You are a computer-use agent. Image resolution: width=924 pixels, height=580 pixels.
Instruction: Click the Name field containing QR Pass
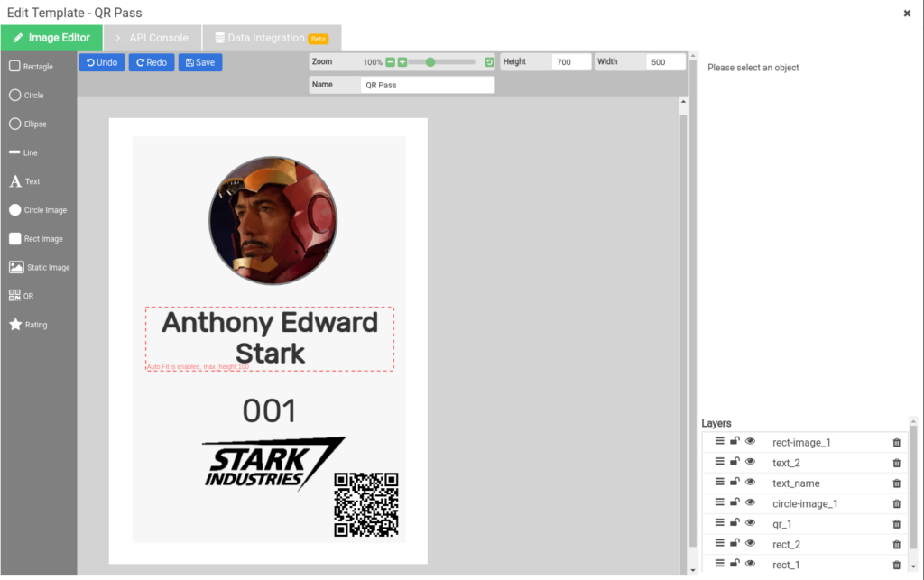pos(427,85)
